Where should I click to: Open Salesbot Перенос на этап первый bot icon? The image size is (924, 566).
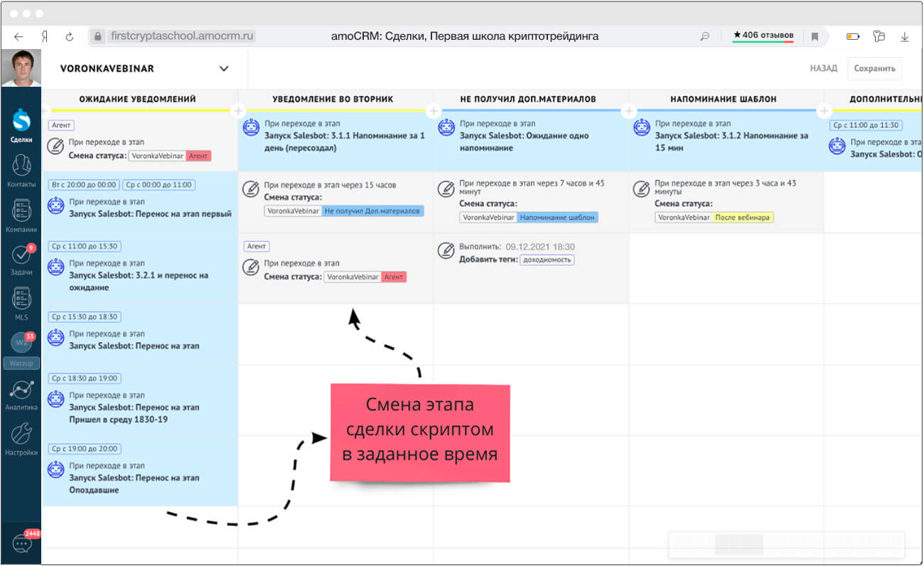click(x=56, y=206)
